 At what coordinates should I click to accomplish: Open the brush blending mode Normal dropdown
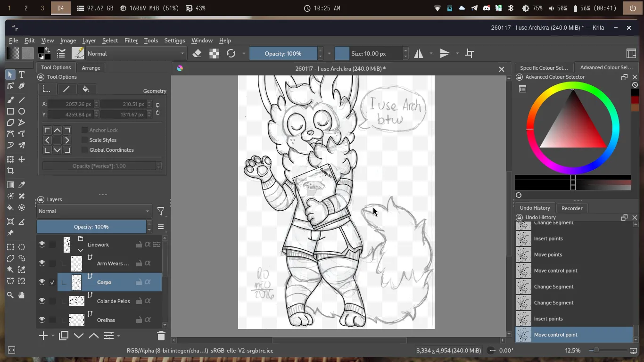click(136, 54)
